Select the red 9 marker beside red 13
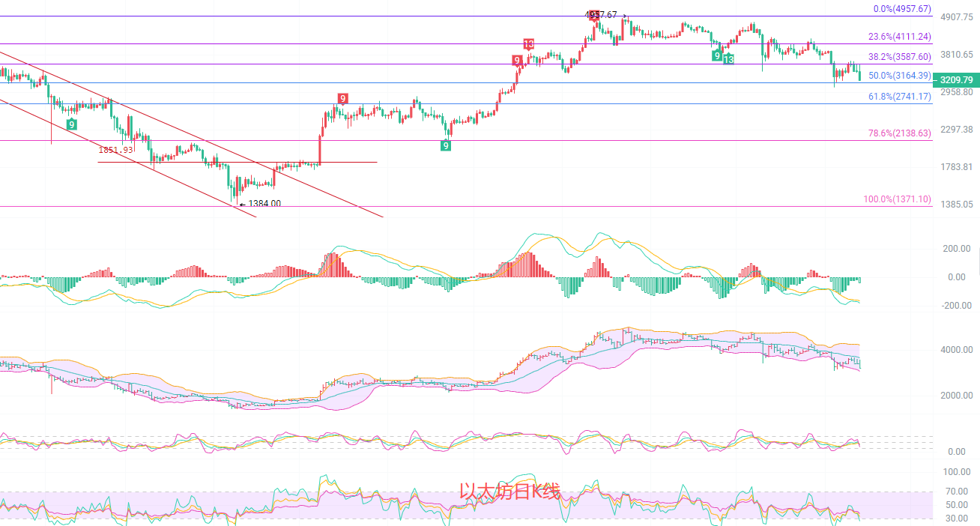The image size is (980, 526). tap(517, 61)
